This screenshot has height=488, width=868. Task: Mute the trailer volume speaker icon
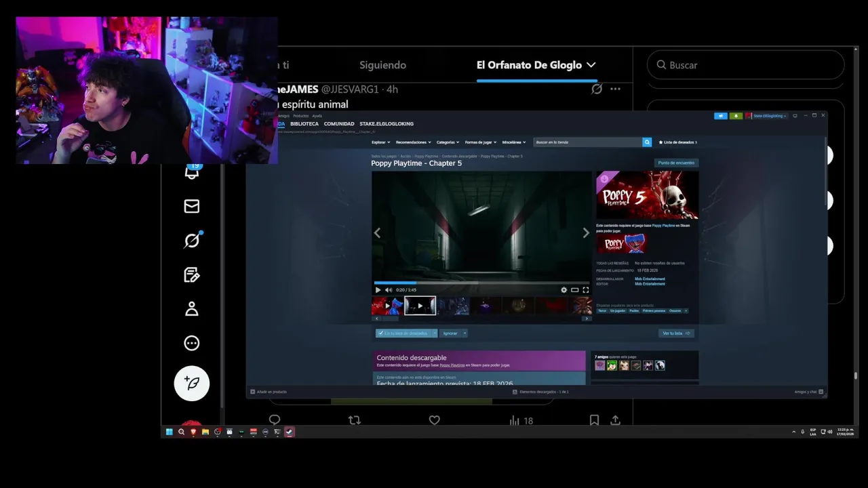tap(389, 290)
